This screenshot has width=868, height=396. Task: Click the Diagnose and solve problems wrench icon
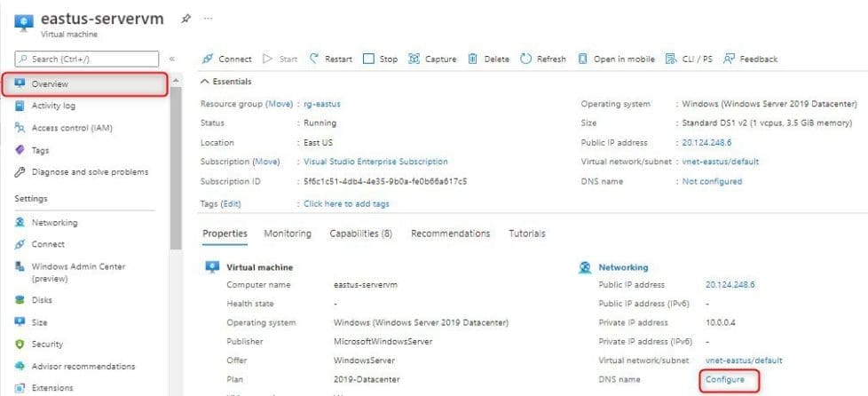click(x=20, y=172)
